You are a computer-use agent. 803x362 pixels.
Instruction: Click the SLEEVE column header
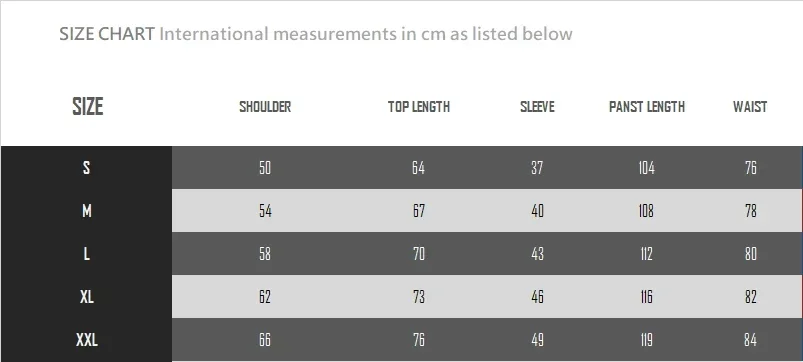(x=537, y=107)
